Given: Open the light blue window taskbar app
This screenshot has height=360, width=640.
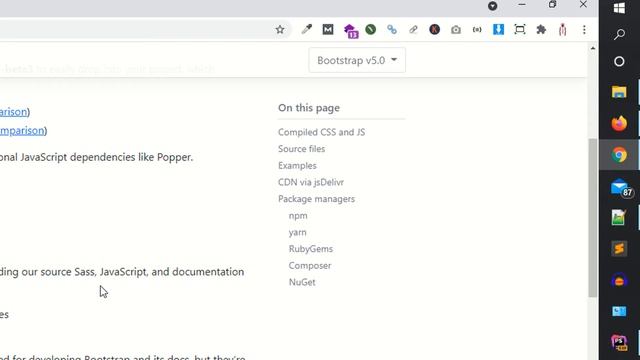Looking at the screenshot, I should point(619,311).
